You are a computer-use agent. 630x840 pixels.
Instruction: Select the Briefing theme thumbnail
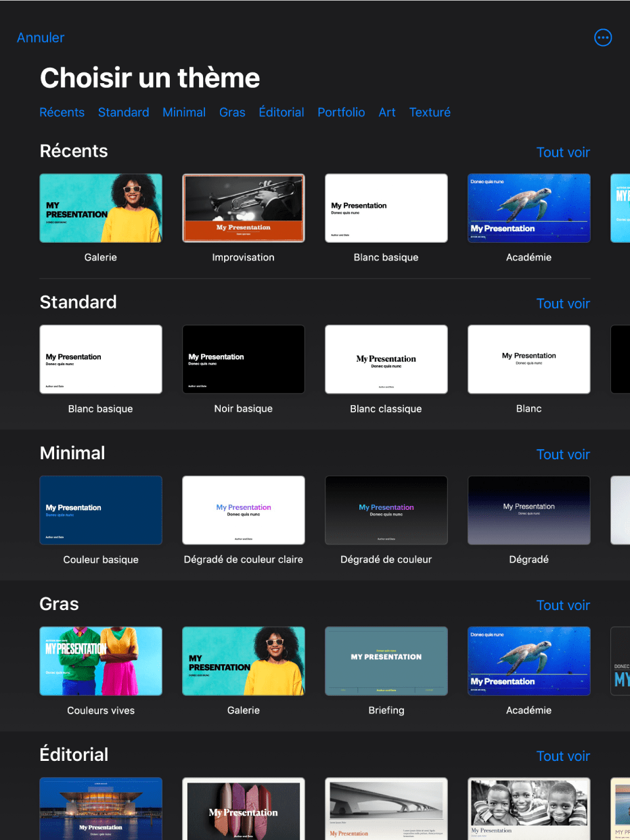(386, 661)
